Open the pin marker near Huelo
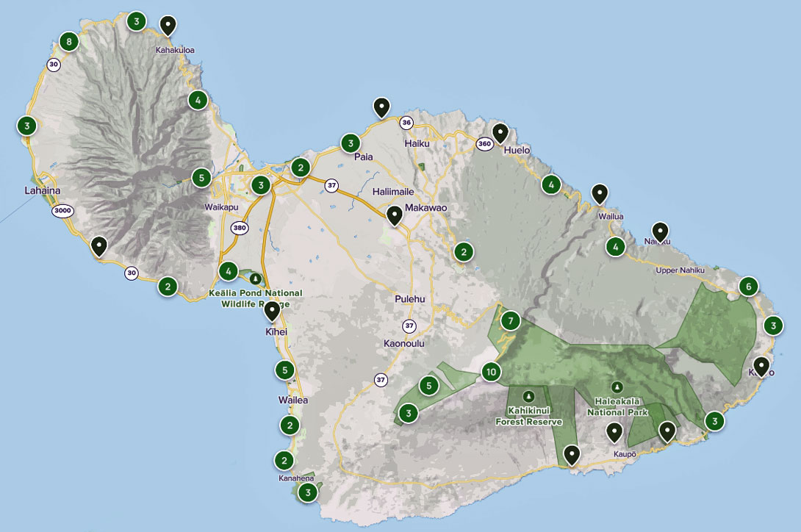 (500, 133)
